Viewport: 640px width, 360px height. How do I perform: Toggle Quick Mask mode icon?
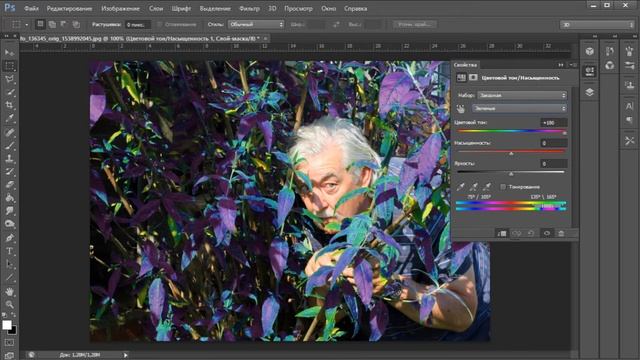[x=9, y=342]
